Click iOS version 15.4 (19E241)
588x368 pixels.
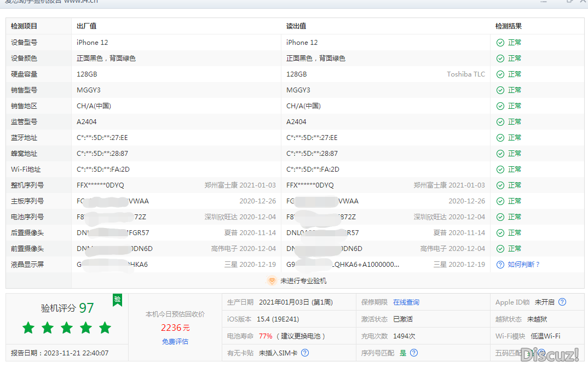click(278, 319)
